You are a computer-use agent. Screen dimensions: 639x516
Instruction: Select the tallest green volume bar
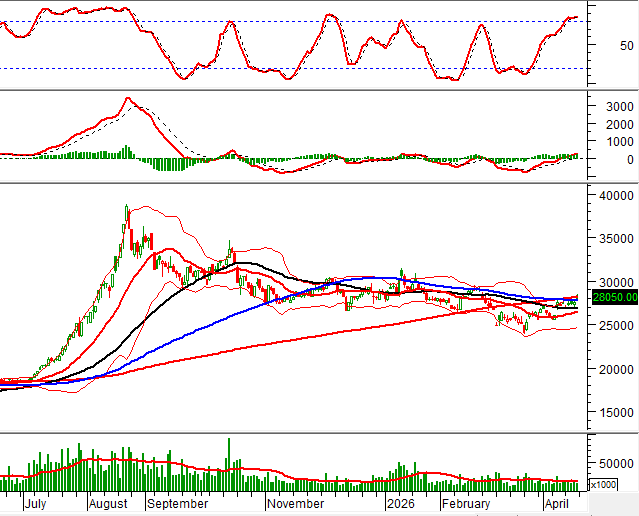[229, 440]
